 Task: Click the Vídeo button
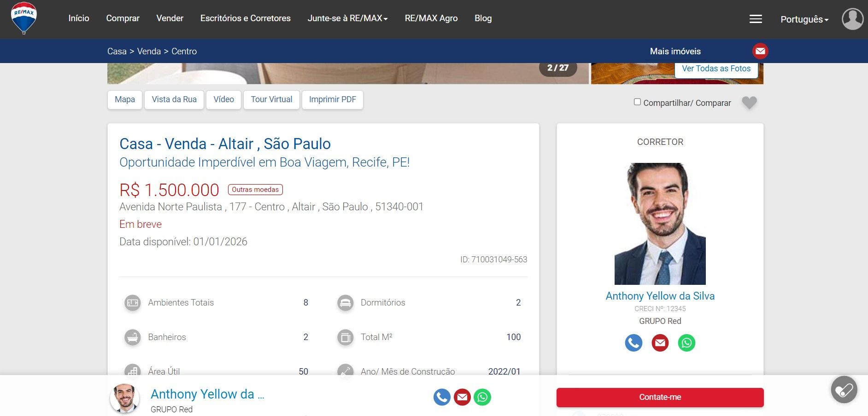coord(224,100)
